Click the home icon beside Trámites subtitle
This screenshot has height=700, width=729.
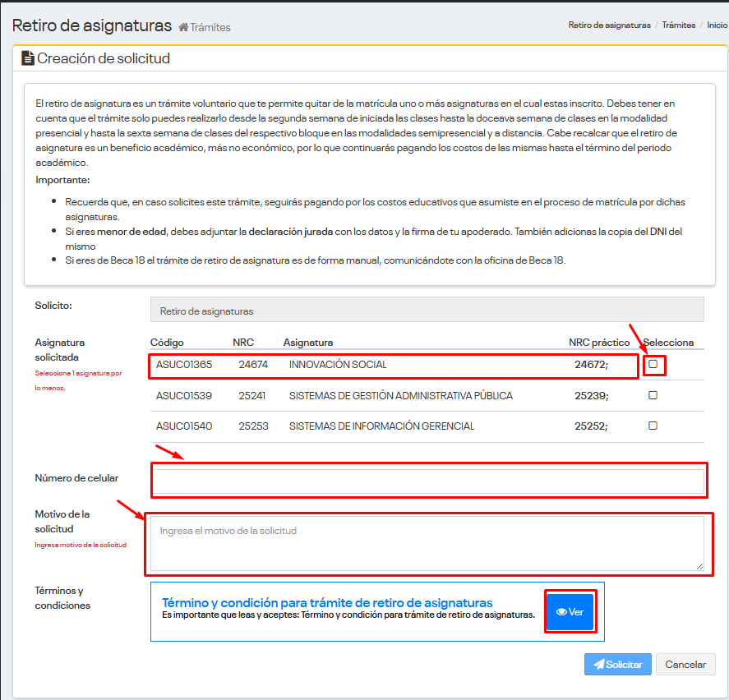(x=183, y=27)
